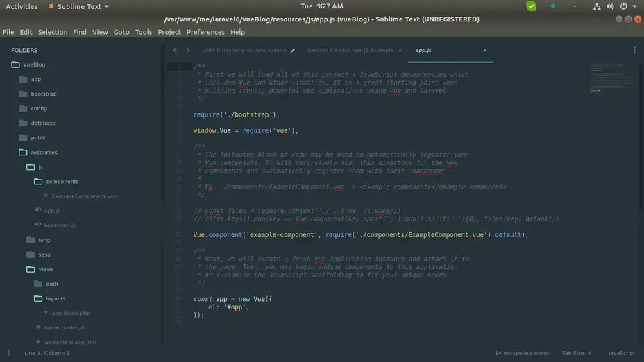Open the network status icon
The height and width of the screenshot is (362, 644).
point(597,6)
